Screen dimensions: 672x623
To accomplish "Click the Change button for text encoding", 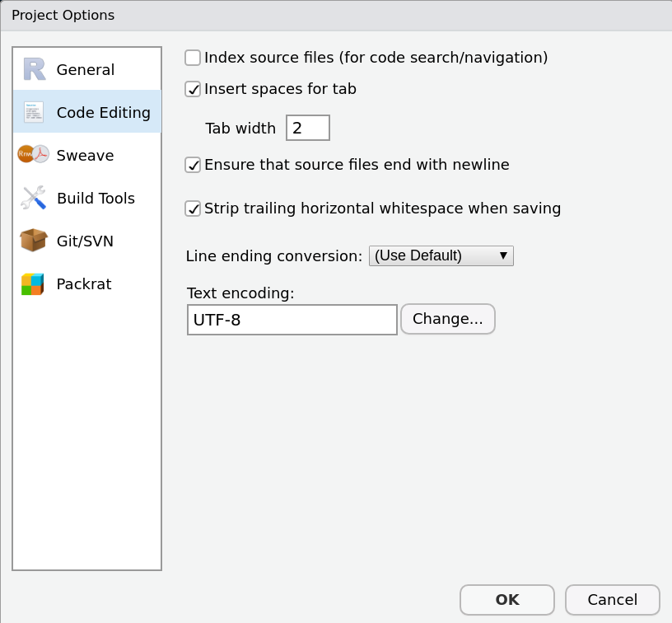I will point(448,319).
